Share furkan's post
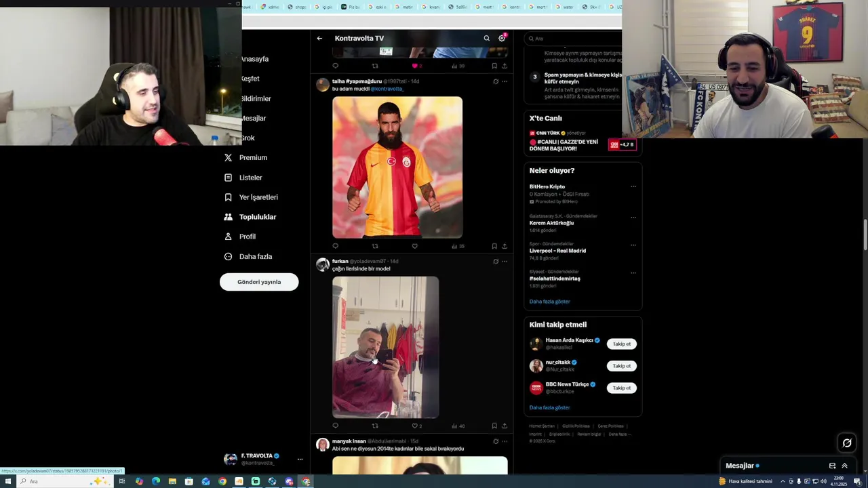The image size is (868, 488). coord(504,426)
